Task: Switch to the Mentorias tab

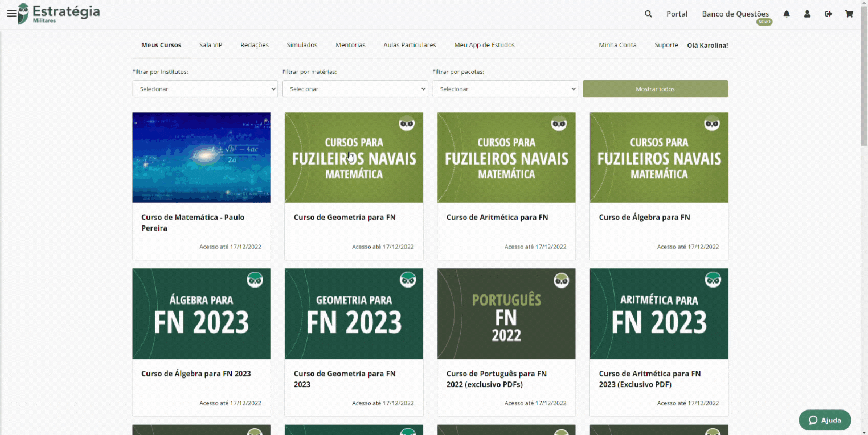Action: [350, 45]
